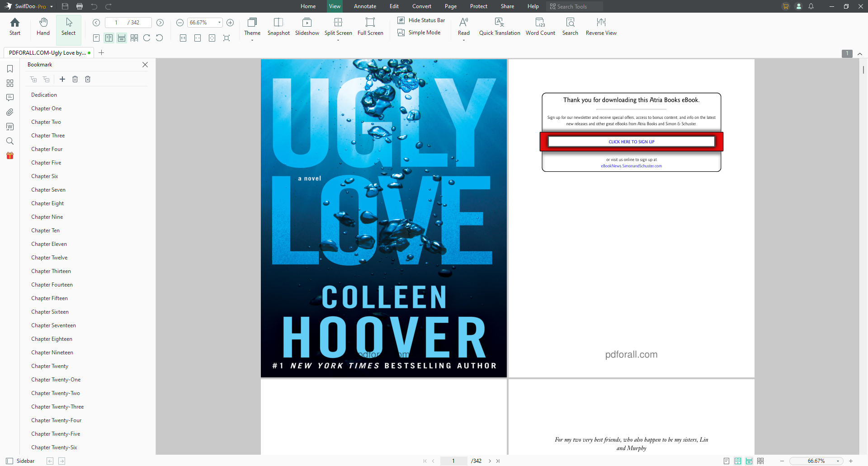Open the Help tab
Image resolution: width=868 pixels, height=466 pixels.
(533, 6)
